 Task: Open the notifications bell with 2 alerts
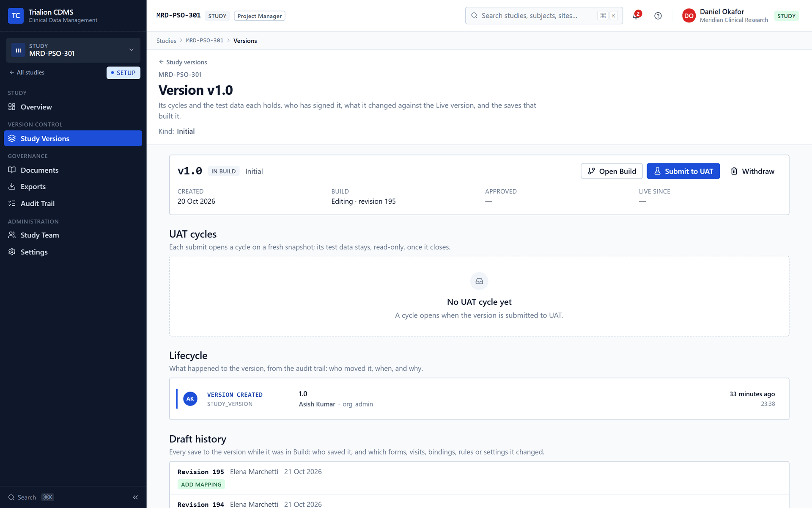click(636, 16)
